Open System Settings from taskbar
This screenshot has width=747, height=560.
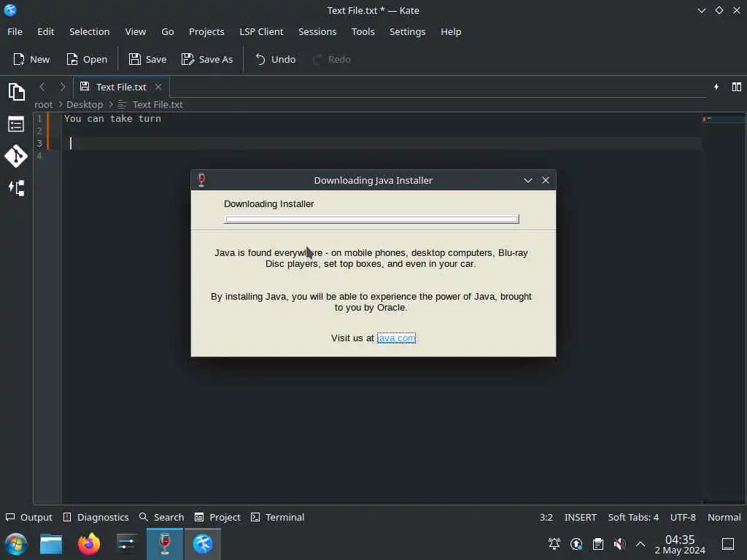pos(126,544)
